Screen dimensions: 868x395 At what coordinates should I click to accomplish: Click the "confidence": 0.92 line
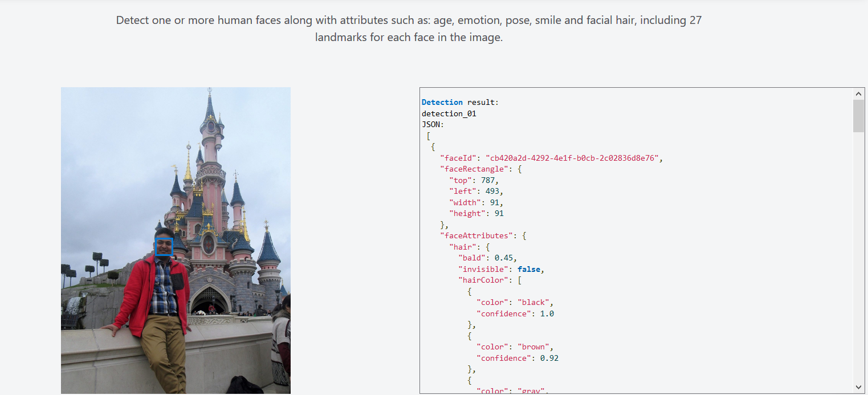pyautogui.click(x=517, y=358)
